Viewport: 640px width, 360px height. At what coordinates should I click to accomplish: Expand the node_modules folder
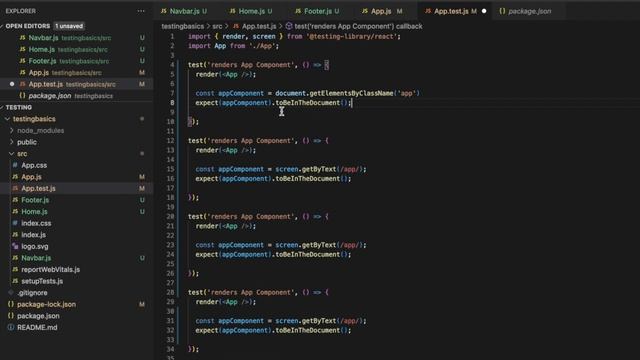40,130
